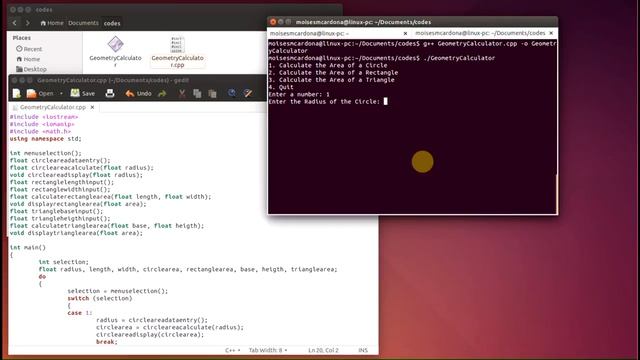The height and width of the screenshot is (360, 640).
Task: Close the ~/Documents/codes terminal tab
Action: [x=551, y=33]
